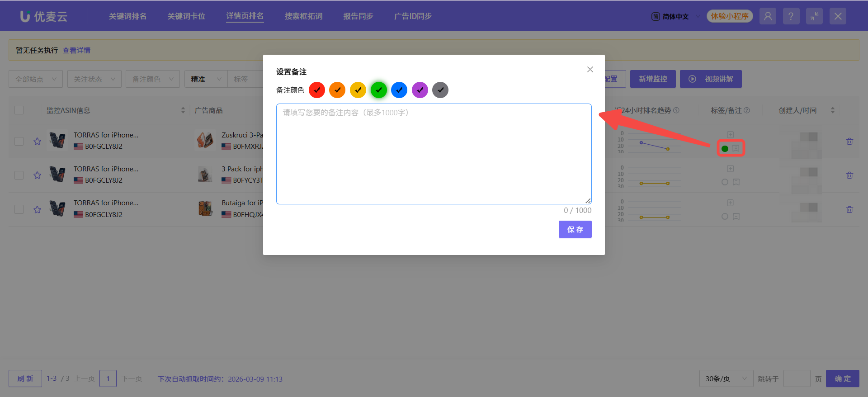
Task: Expand the 关注状态 filter dropdown
Action: tap(94, 79)
